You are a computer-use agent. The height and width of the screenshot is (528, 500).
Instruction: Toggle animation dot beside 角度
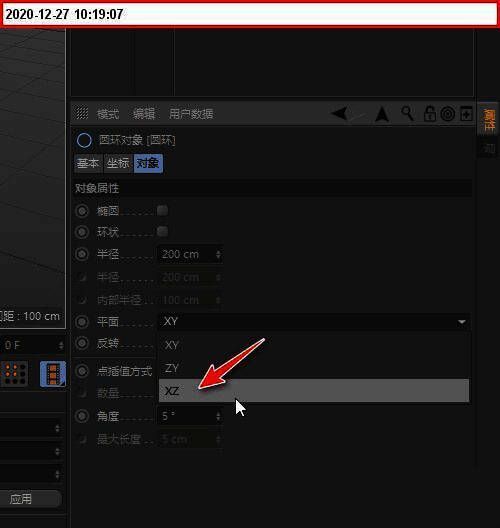pos(82,416)
